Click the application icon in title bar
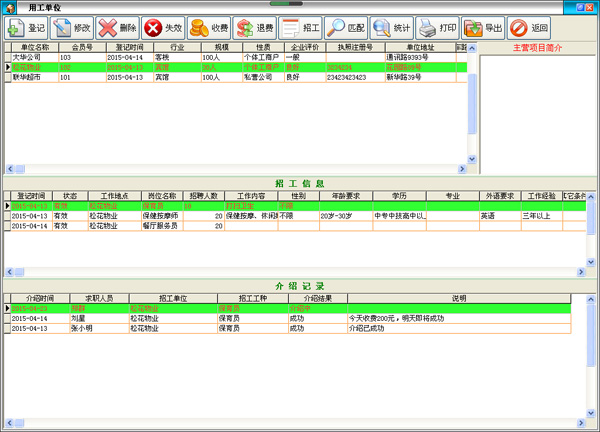 point(10,8)
